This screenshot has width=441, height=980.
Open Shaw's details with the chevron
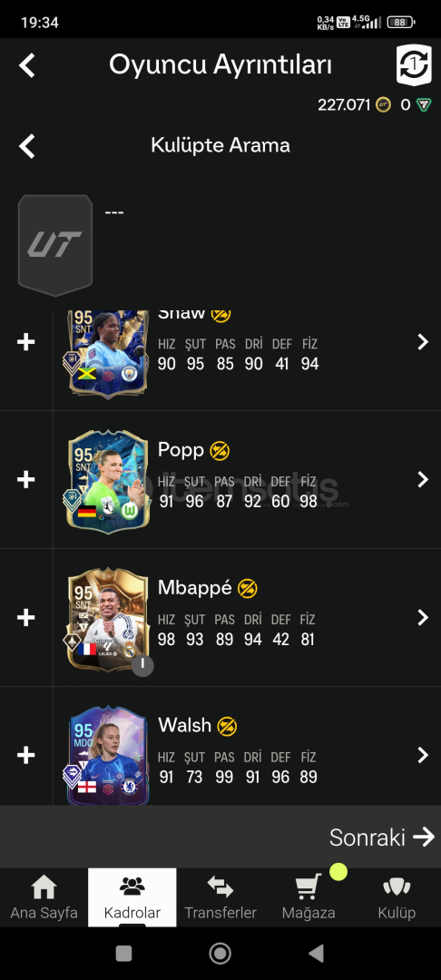tap(423, 342)
